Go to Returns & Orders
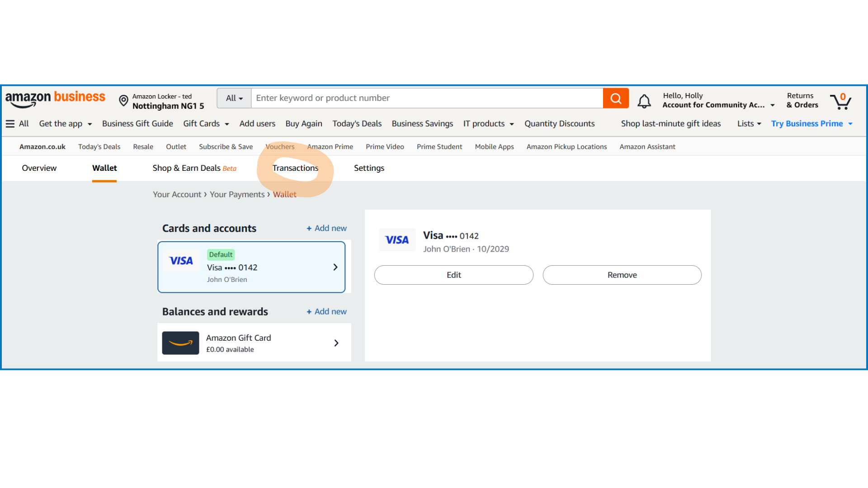The height and width of the screenshot is (488, 868). 802,100
